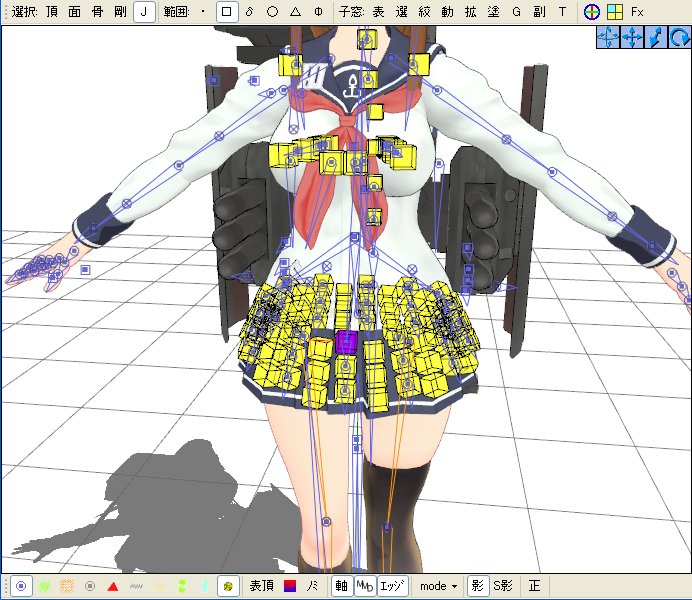Viewport: 692px width, 600px height.
Task: Open the 絞 filter sub-window
Action: pos(425,12)
